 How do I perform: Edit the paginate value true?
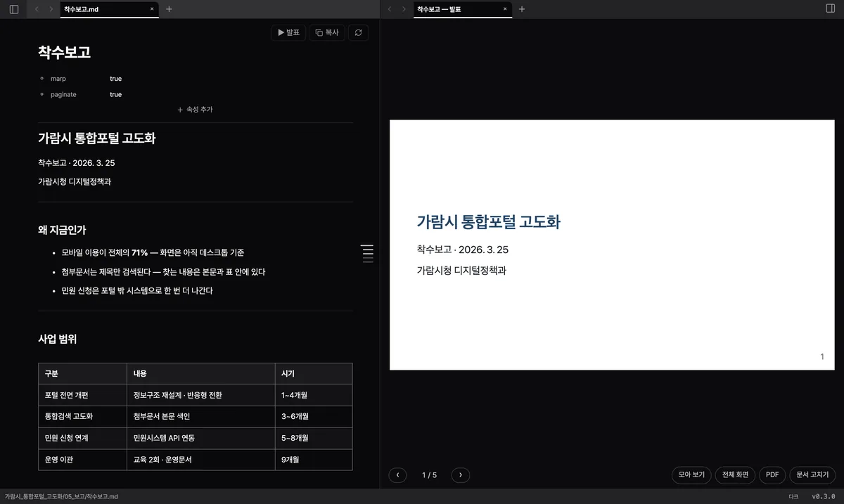pos(115,94)
